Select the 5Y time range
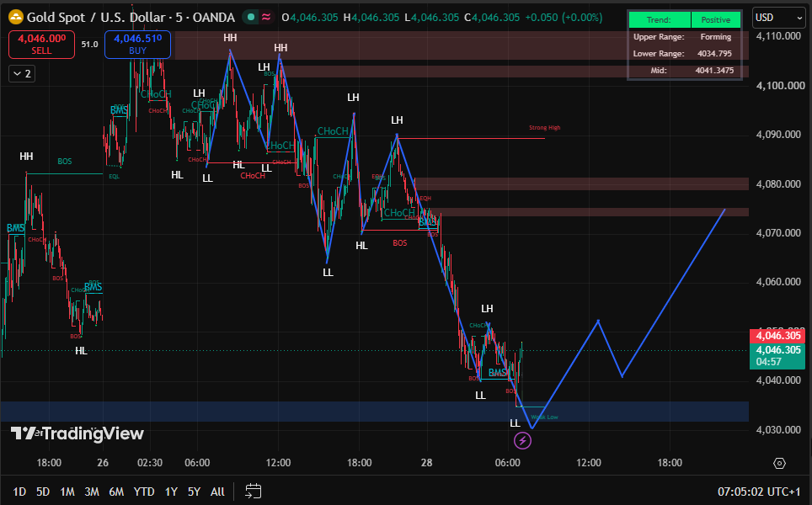Viewport: 812px width, 505px height. (x=195, y=492)
